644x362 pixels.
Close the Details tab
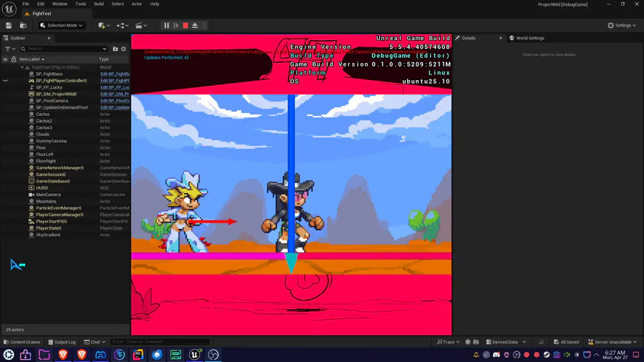pos(500,38)
